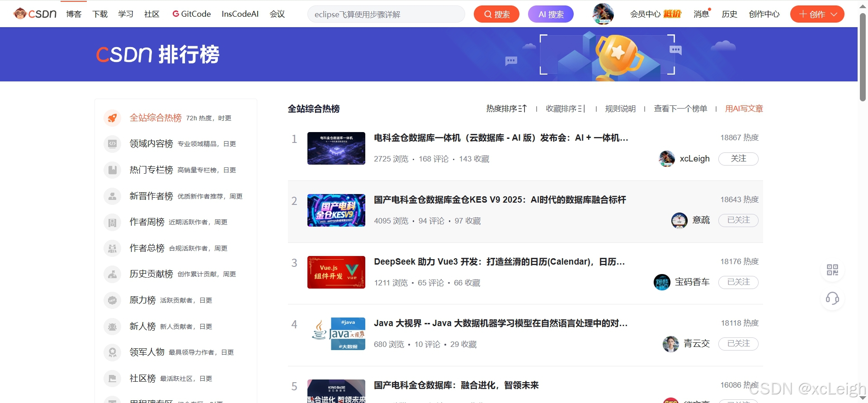The image size is (868, 403).
Task: Open the GitCode link icon
Action: tap(176, 14)
